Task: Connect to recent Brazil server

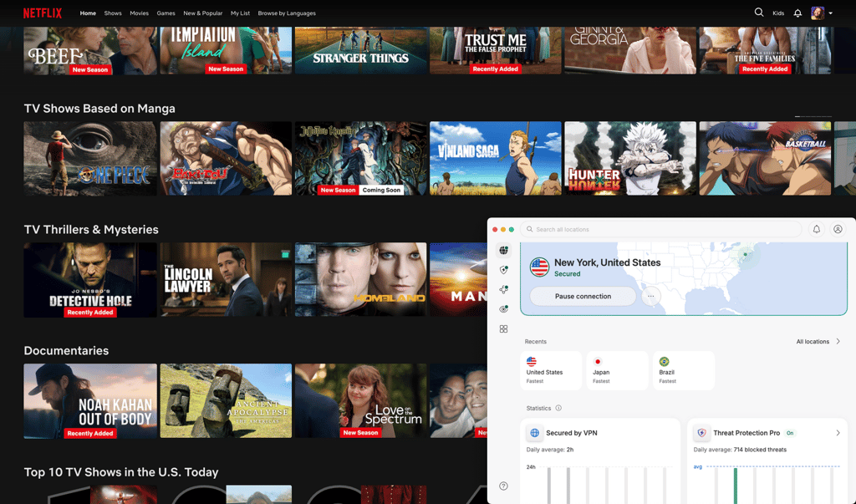Action: click(x=684, y=371)
